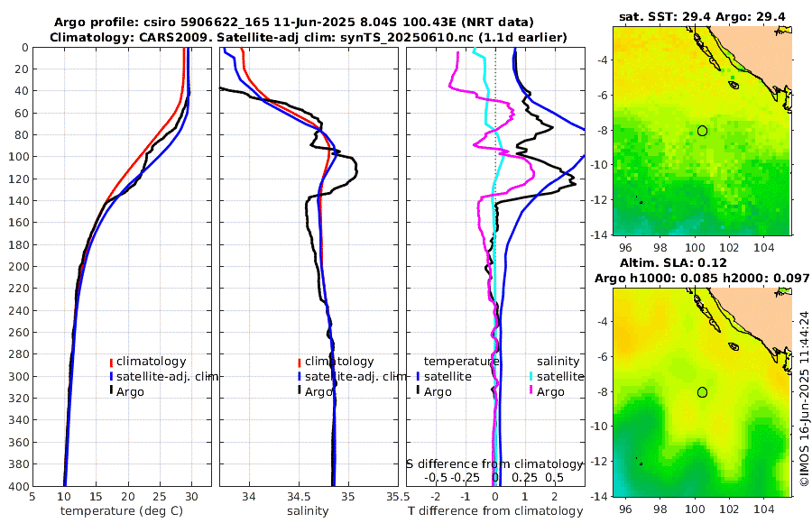Click 'T difference from climatology' axis label
812x523 pixels.
point(495,511)
